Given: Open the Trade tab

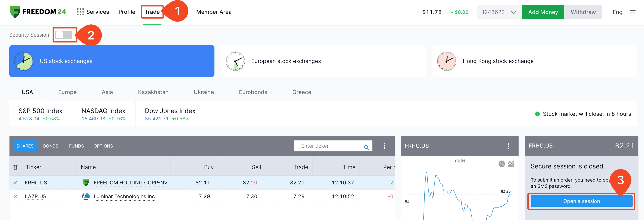Looking at the screenshot, I should [152, 12].
